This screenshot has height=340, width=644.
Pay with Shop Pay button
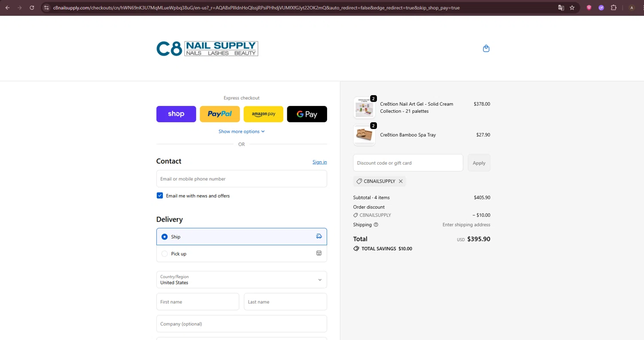(x=176, y=114)
